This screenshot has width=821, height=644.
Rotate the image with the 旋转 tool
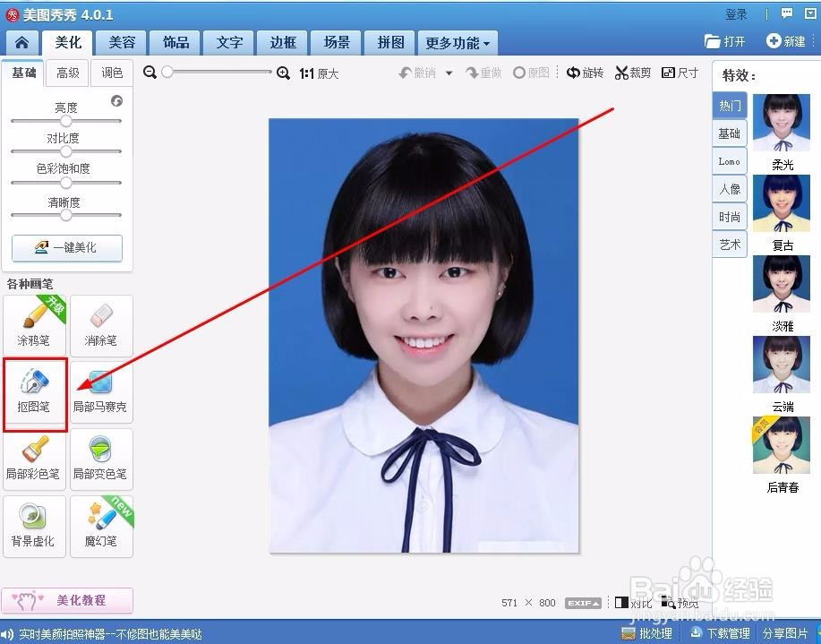point(585,73)
